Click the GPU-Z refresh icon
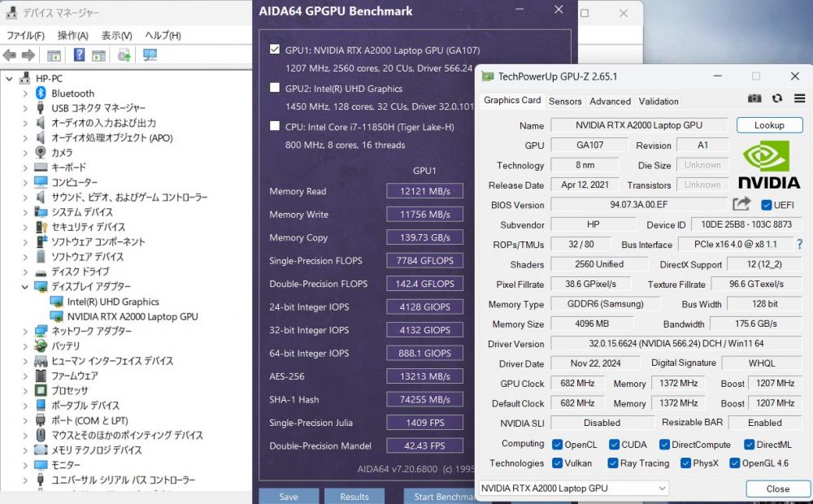 (777, 98)
